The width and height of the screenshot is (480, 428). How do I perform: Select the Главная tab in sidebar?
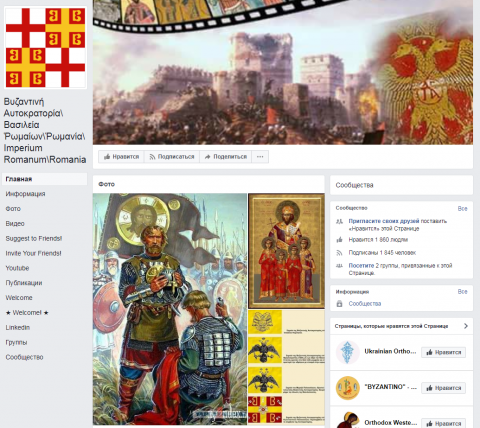[x=45, y=179]
